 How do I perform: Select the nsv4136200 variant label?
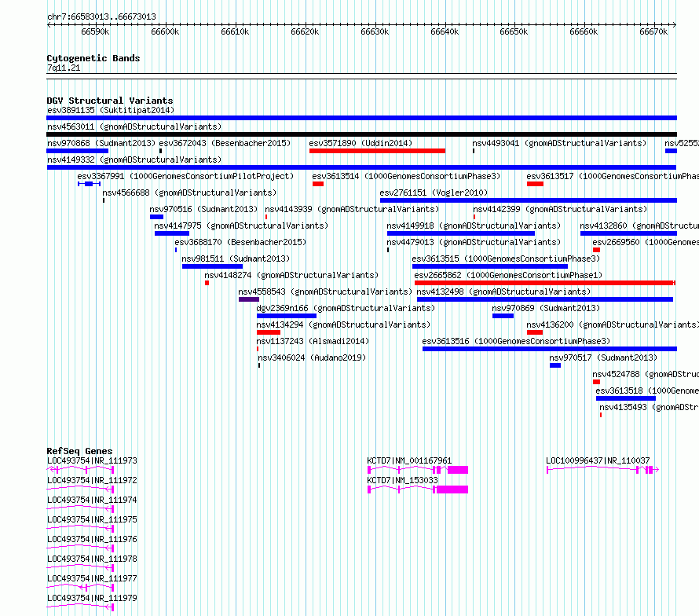click(x=613, y=324)
